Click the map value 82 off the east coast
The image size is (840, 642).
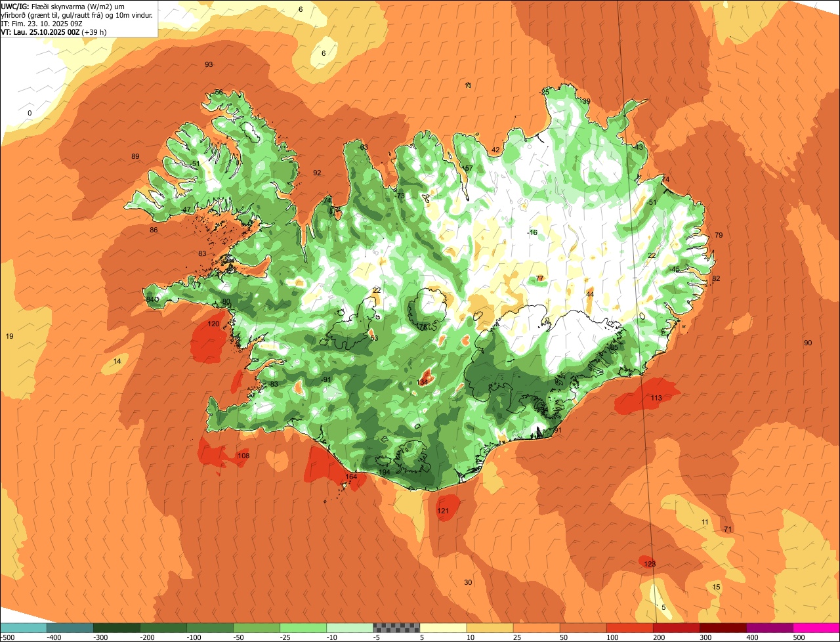[716, 278]
